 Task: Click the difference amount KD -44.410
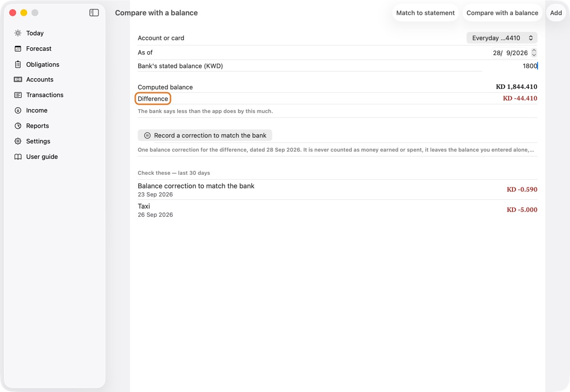coord(520,98)
